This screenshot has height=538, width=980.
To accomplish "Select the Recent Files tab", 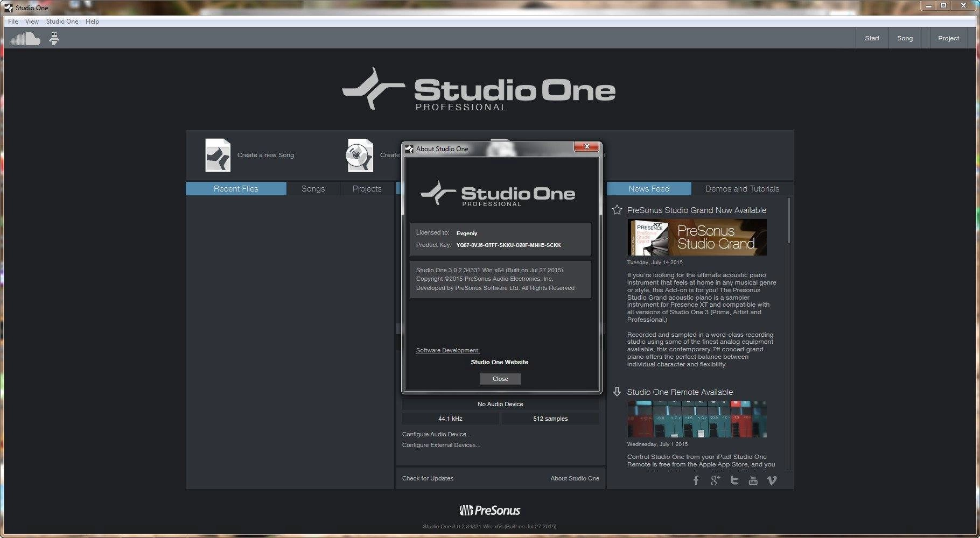I will (236, 189).
